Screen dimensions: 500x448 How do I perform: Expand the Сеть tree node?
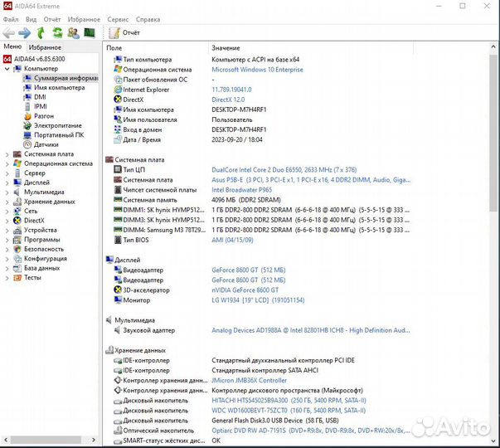pyautogui.click(x=7, y=212)
